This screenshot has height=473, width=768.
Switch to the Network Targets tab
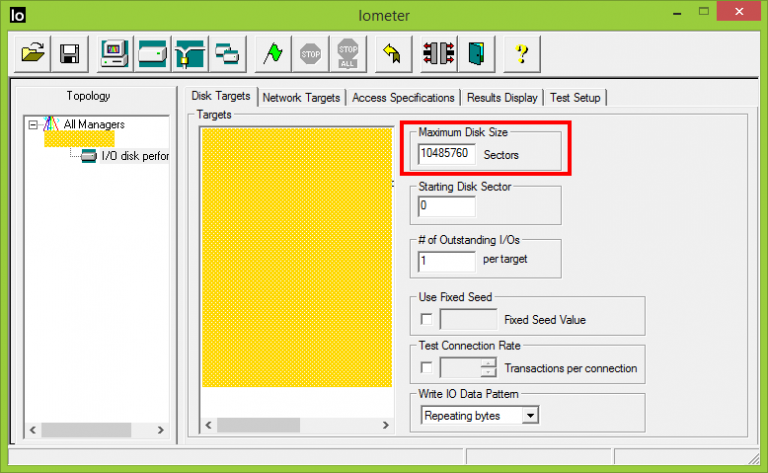point(301,97)
